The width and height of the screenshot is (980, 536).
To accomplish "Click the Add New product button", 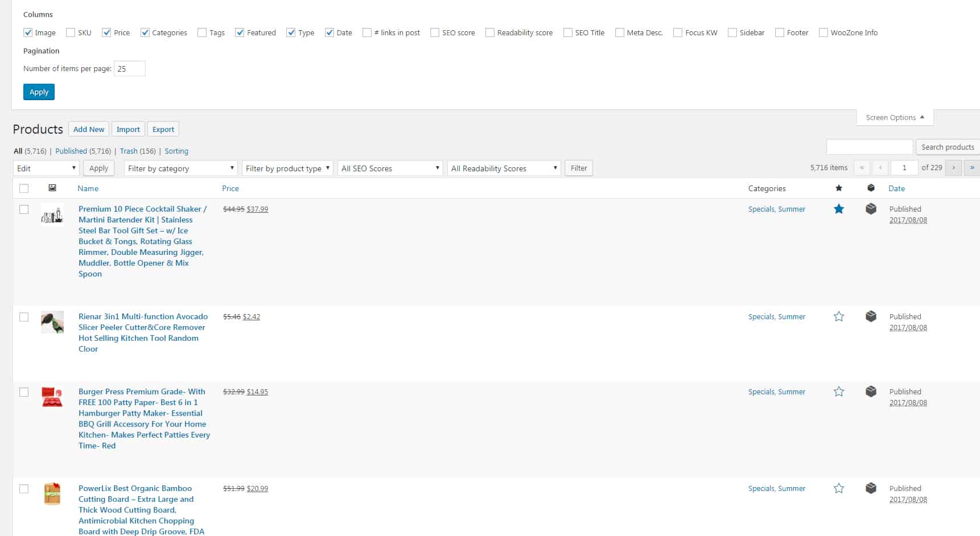I will (x=89, y=129).
